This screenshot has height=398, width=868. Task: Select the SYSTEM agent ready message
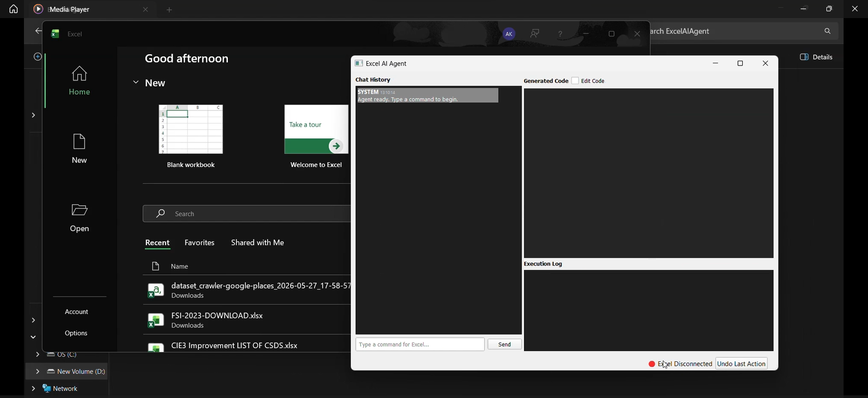point(427,96)
